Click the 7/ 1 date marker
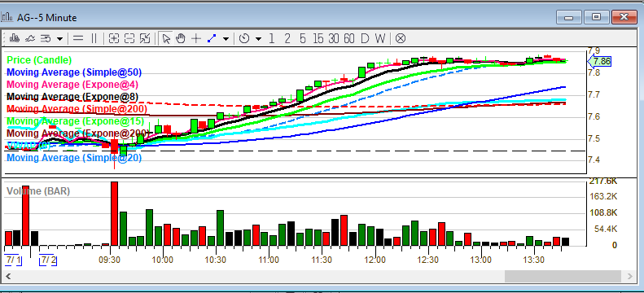This screenshot has height=293, width=644. [14, 260]
